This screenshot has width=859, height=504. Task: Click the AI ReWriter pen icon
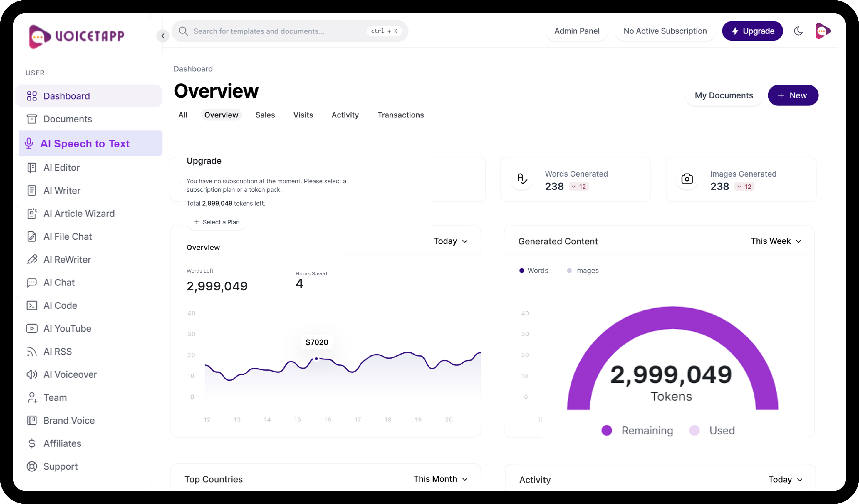(x=32, y=260)
